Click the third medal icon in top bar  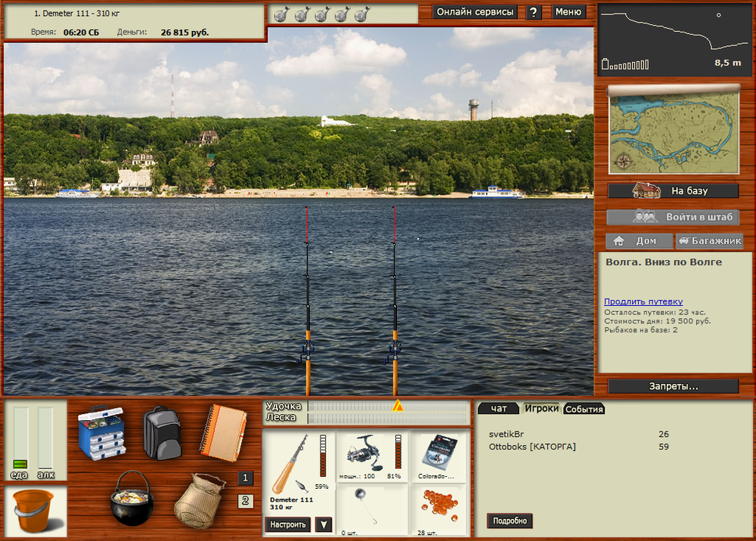(321, 14)
